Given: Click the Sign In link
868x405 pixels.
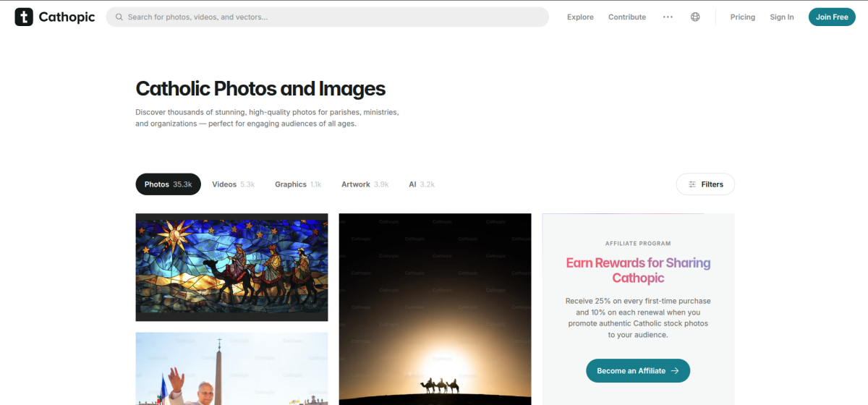Looking at the screenshot, I should coord(781,17).
